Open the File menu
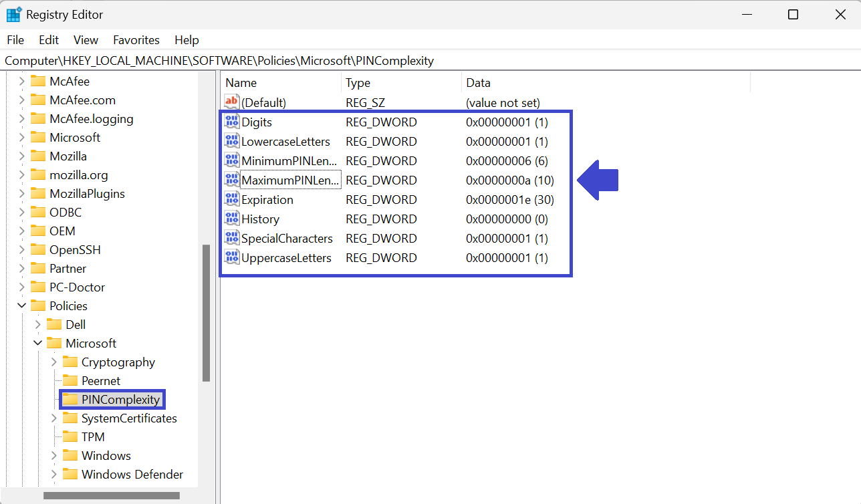The width and height of the screenshot is (861, 504). click(x=15, y=40)
